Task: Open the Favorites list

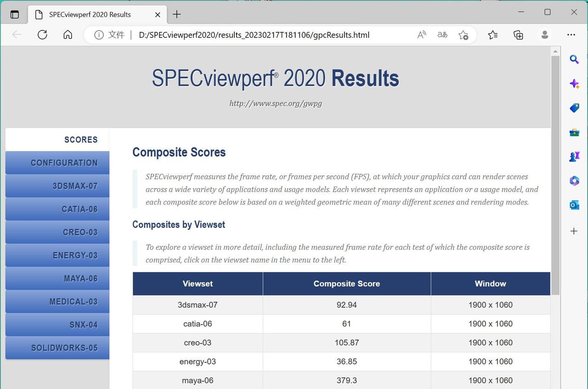Action: point(493,35)
